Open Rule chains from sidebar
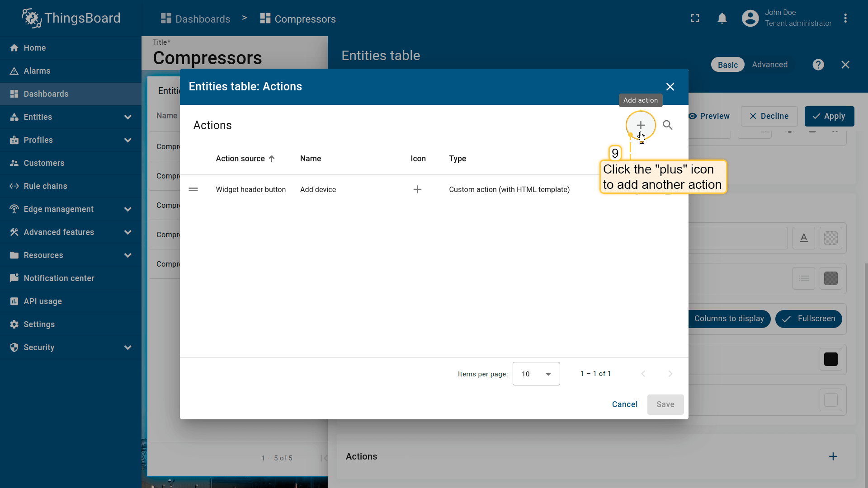This screenshot has height=488, width=868. tap(45, 186)
